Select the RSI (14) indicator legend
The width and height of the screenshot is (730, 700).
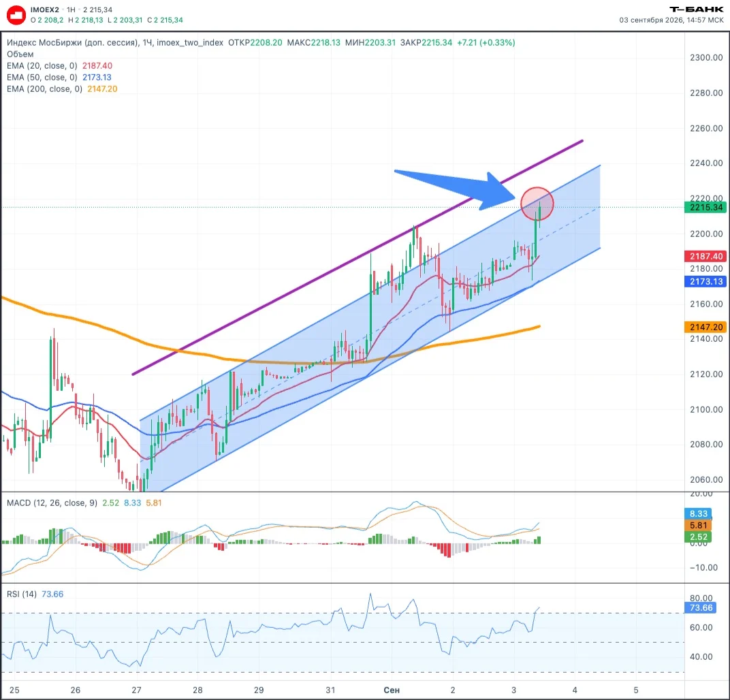point(21,594)
